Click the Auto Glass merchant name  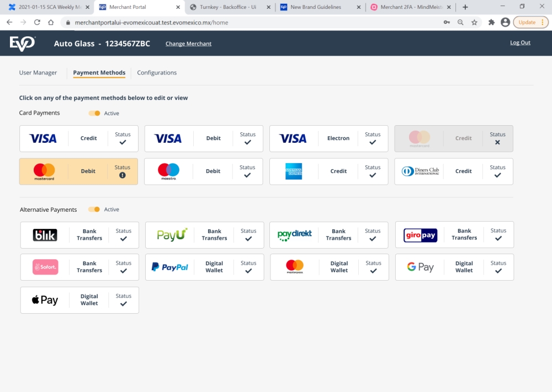[x=75, y=44]
